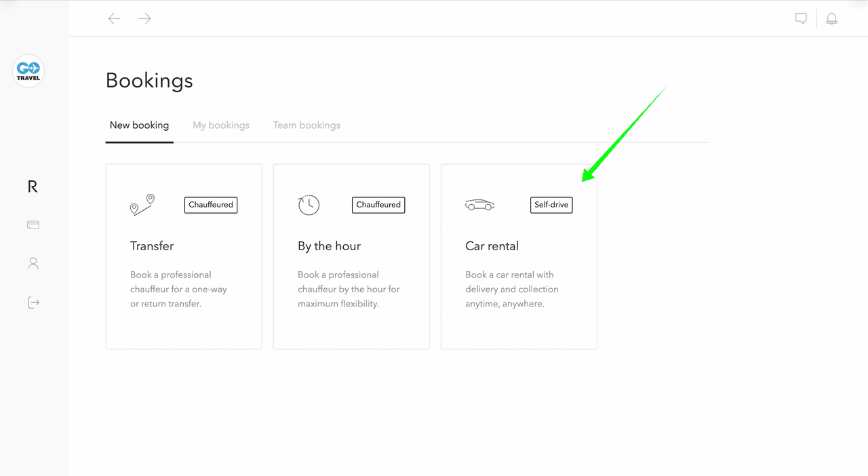Choose the Car rental card title
Image resolution: width=868 pixels, height=476 pixels.
coord(492,246)
